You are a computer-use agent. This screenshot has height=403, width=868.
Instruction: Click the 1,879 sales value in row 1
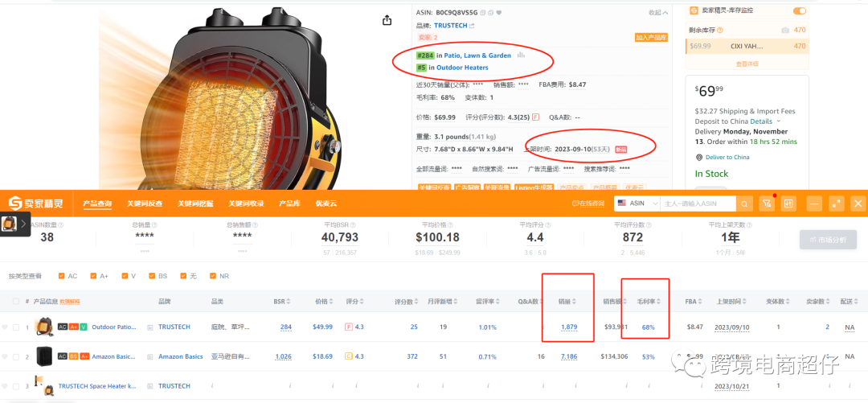[x=569, y=327]
